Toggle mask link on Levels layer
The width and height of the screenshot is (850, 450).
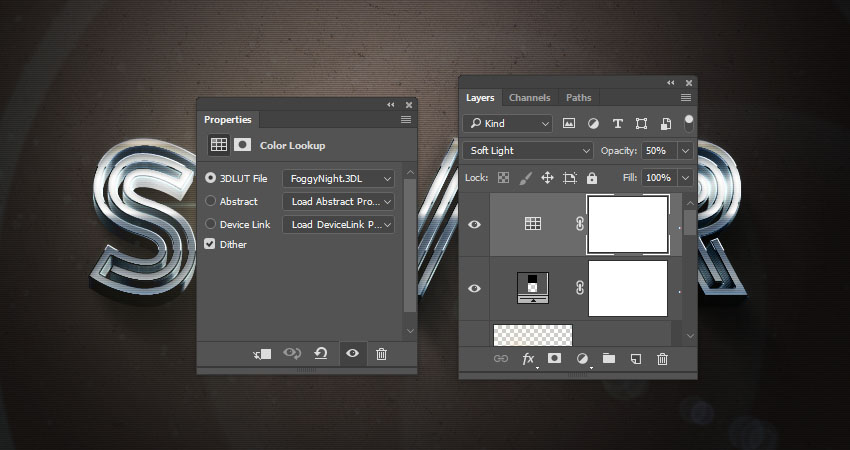pos(579,288)
